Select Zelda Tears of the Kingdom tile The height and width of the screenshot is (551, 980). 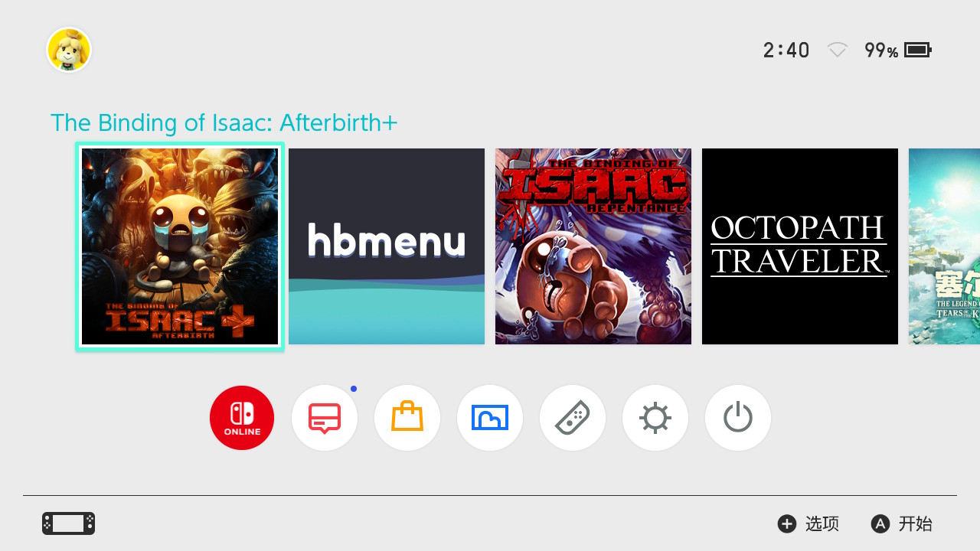pos(945,246)
